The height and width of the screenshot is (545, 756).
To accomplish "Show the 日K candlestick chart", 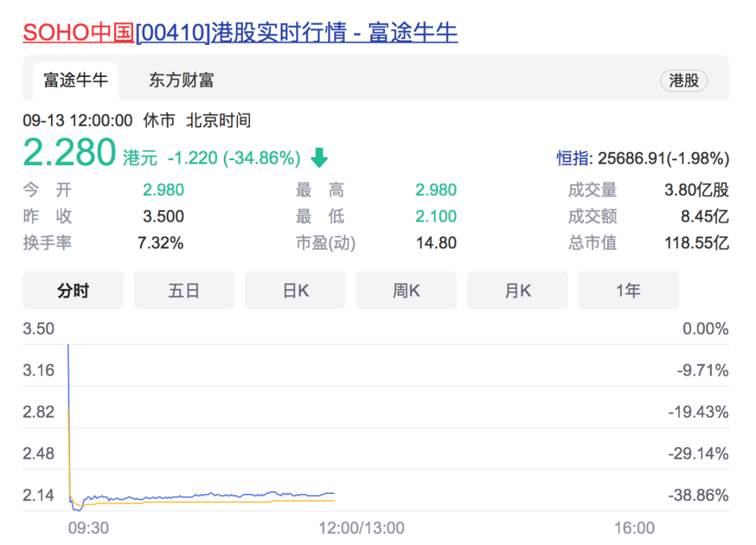I will point(295,290).
